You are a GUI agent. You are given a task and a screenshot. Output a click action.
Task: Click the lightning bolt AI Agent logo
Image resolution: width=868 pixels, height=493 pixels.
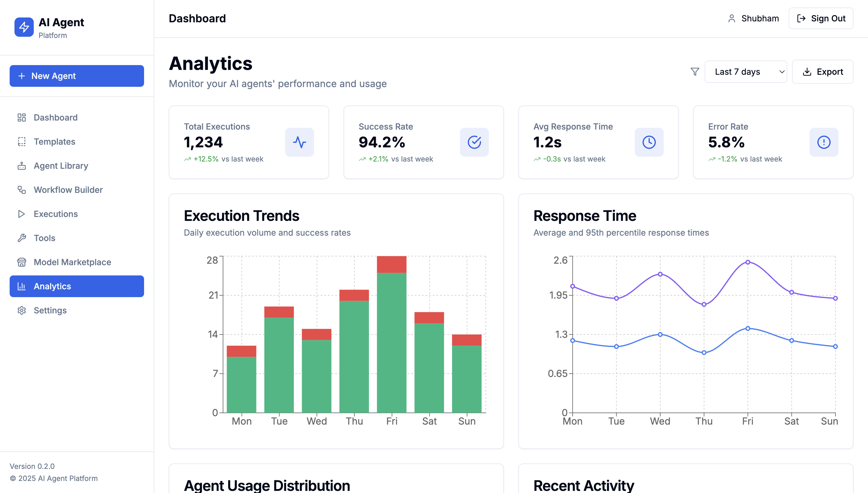24,27
